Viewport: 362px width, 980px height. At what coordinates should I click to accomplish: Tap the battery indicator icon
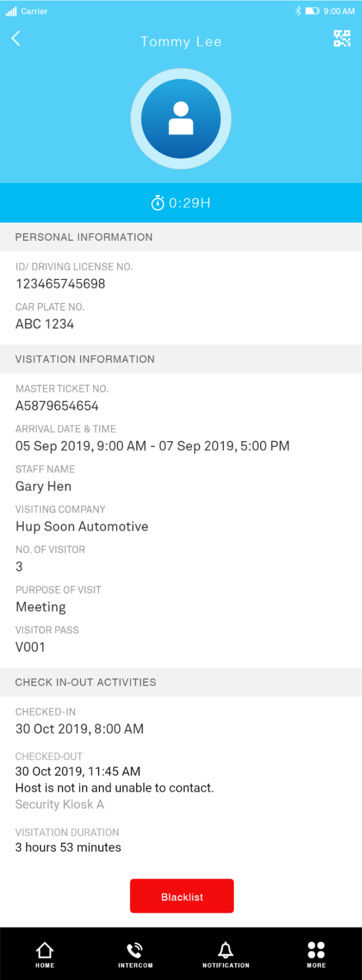tap(312, 11)
